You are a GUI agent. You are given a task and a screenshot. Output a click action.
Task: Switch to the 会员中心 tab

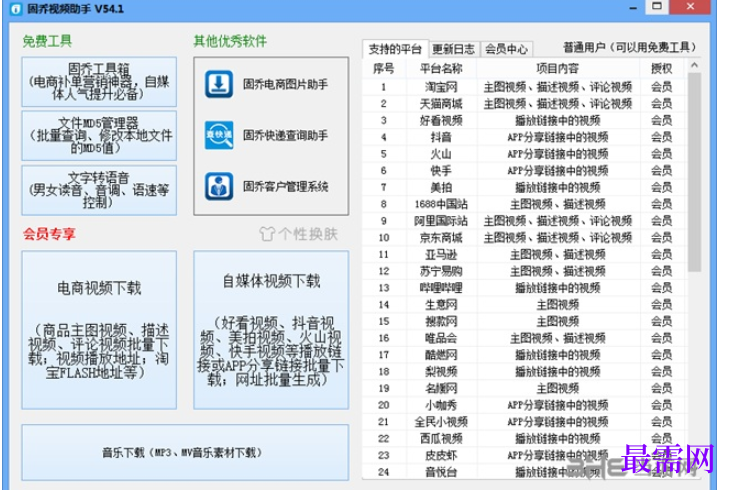(506, 49)
